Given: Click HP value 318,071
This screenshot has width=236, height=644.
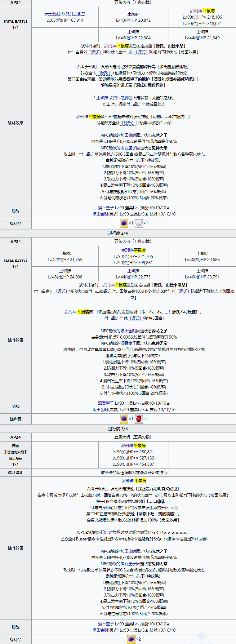Looking at the screenshot, I should tap(212, 24).
